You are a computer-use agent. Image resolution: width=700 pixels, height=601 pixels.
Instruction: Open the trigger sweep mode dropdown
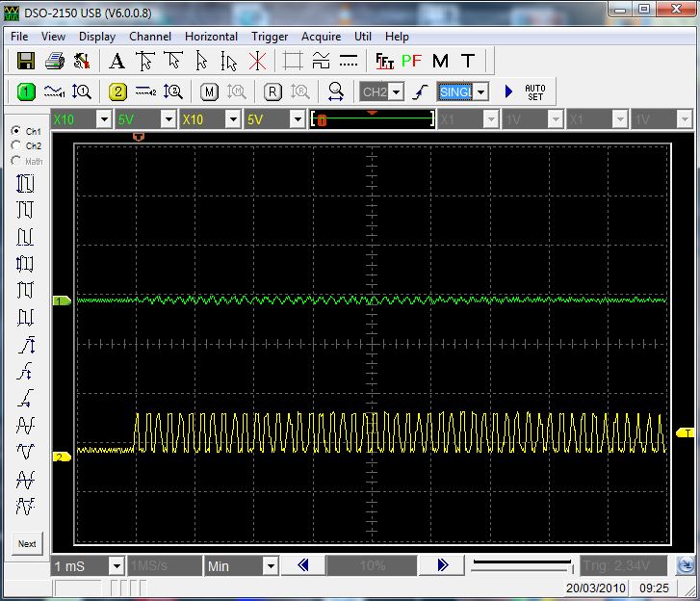click(481, 91)
